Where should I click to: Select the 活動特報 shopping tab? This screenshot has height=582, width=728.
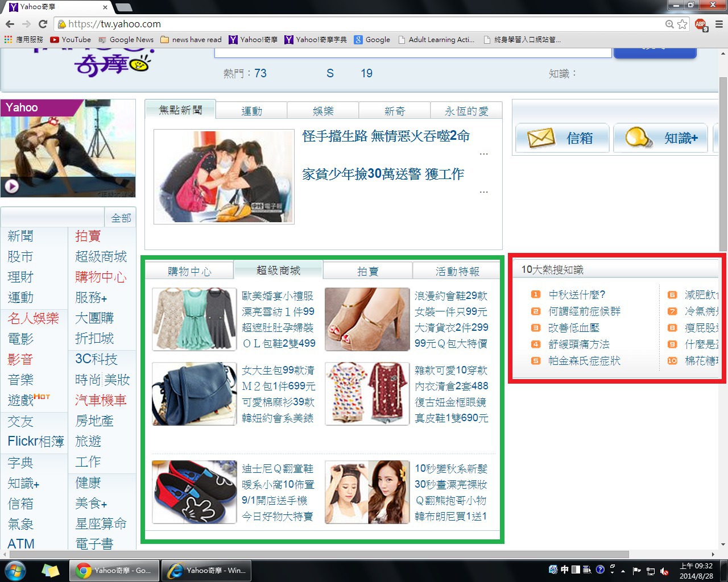[457, 271]
